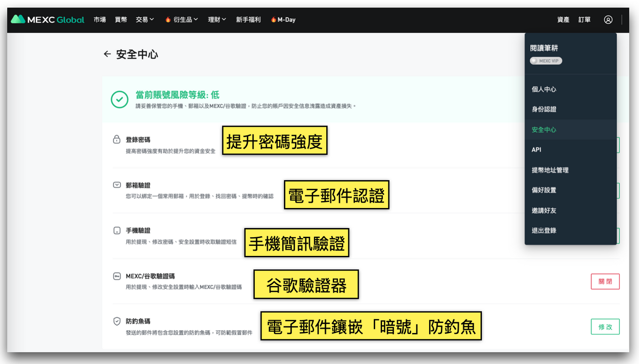Click the shield icon beside 防釣魚碼
The image size is (639, 364).
pyautogui.click(x=115, y=320)
